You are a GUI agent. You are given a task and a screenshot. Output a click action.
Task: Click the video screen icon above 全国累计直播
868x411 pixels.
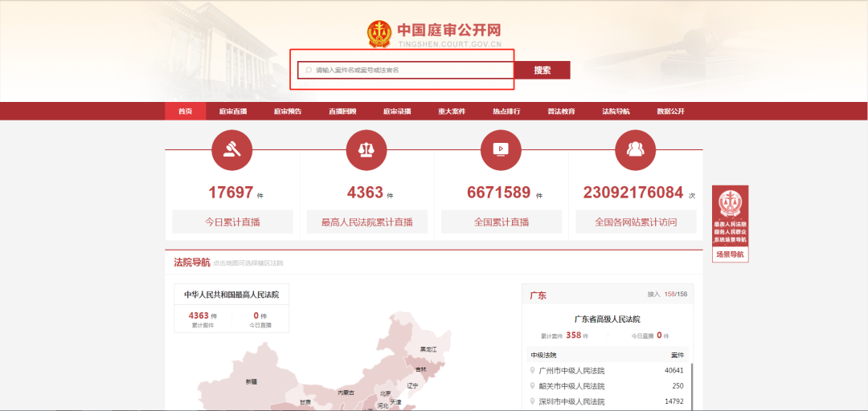pos(501,150)
